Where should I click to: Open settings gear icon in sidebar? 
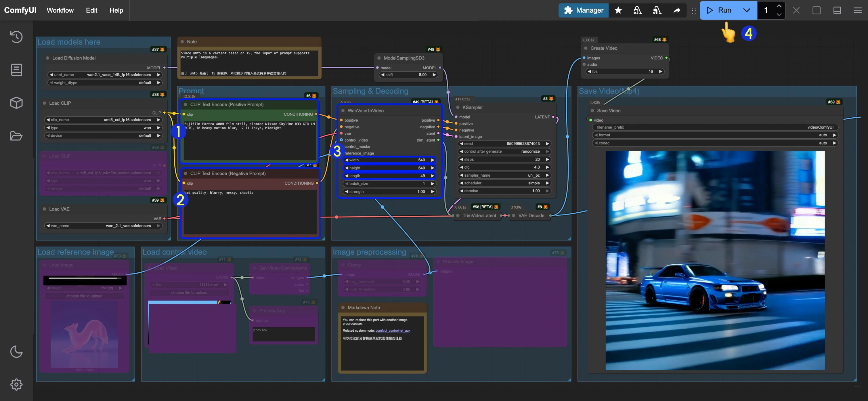pos(16,384)
